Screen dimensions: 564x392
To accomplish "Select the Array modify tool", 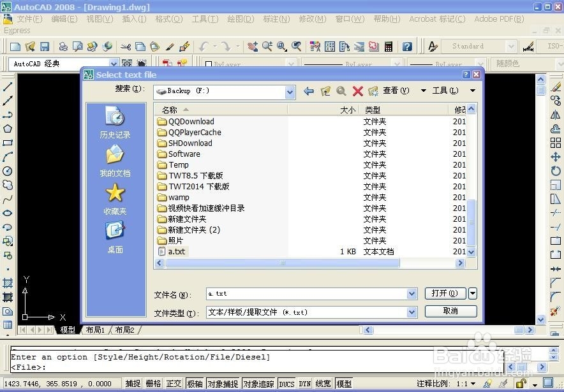I will click(x=555, y=143).
